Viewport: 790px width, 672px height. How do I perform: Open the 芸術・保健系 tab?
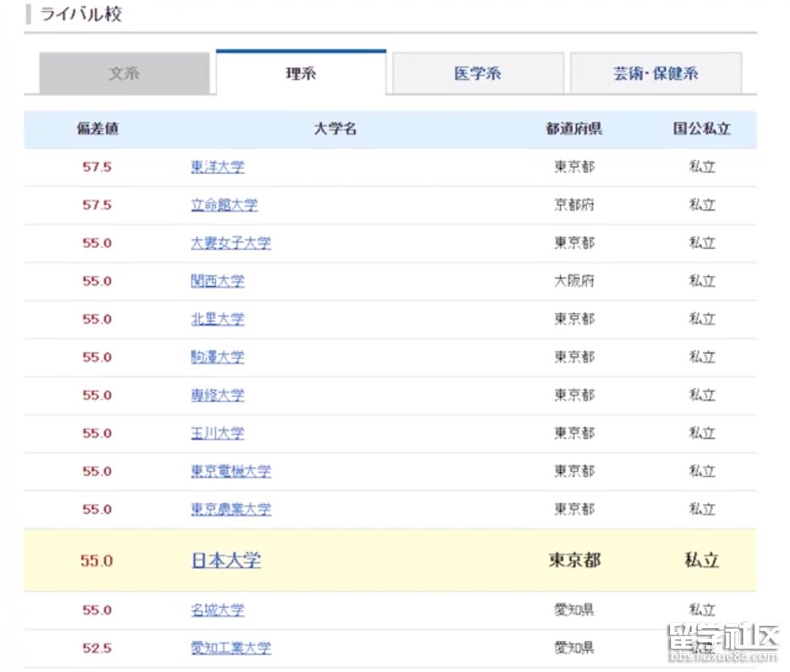click(x=655, y=71)
